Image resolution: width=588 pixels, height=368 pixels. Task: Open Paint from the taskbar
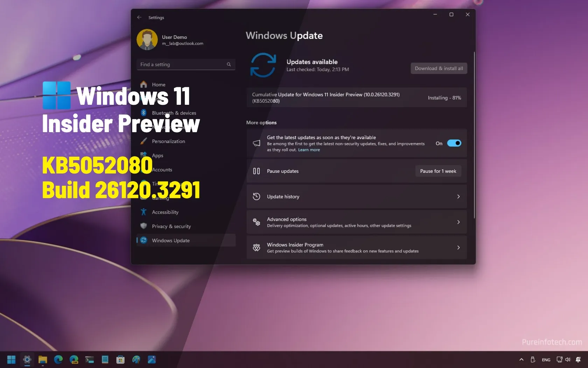coord(136,360)
